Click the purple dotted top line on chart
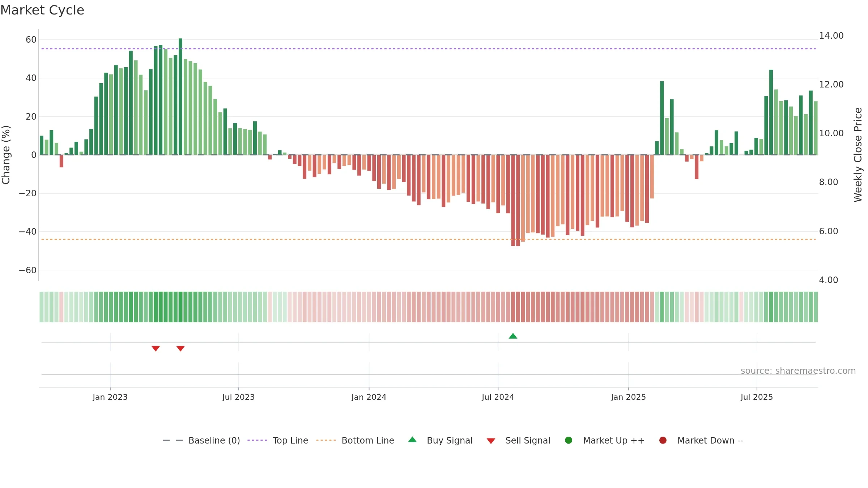This screenshot has height=488, width=868. coord(429,48)
